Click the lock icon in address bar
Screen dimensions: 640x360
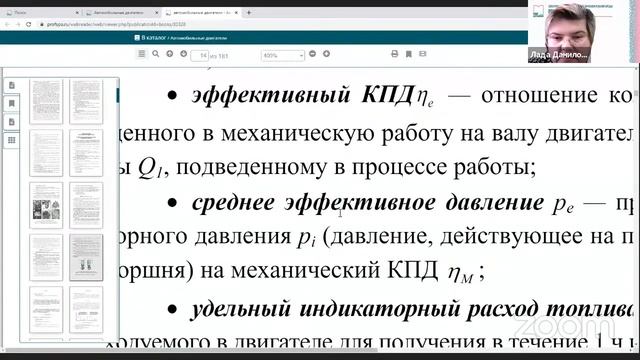pos(42,24)
